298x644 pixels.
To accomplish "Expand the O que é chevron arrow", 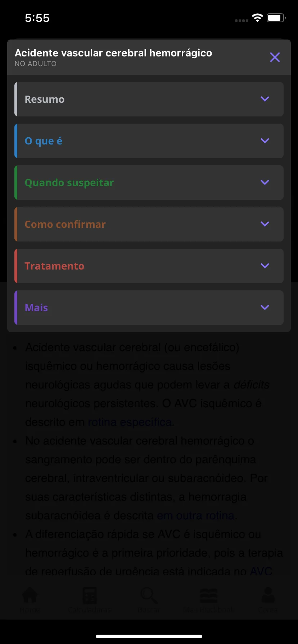I will point(265,141).
